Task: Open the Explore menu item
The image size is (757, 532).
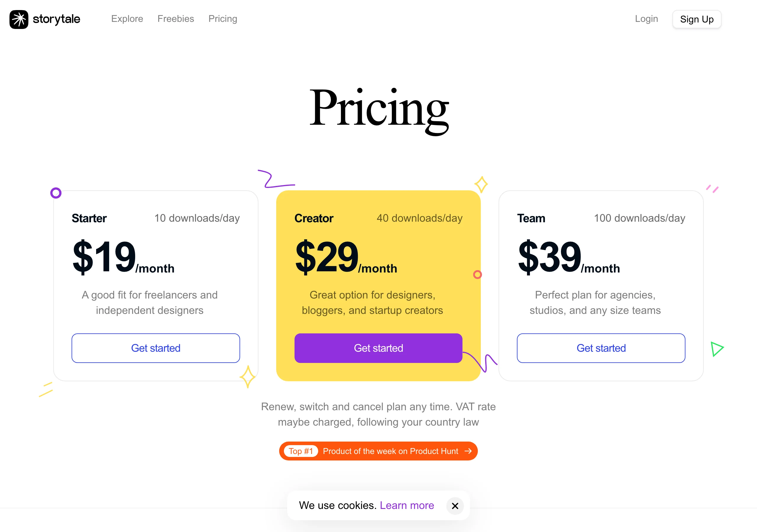Action: tap(127, 19)
